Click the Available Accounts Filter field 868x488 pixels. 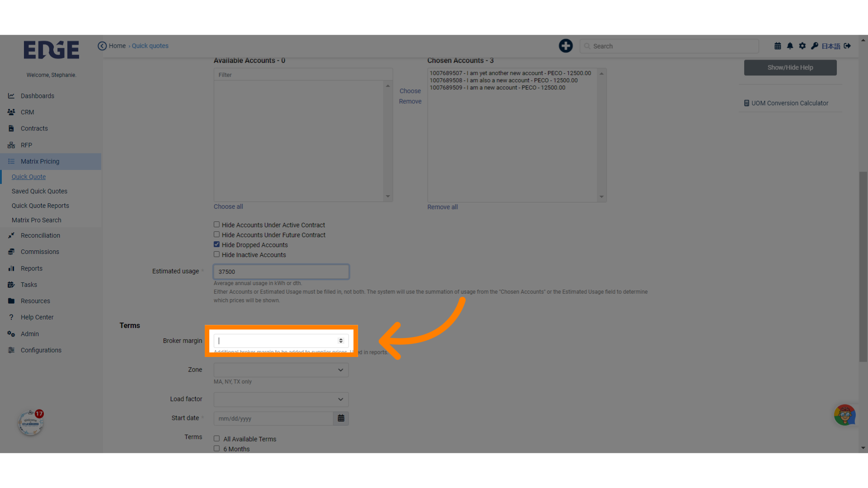[303, 75]
